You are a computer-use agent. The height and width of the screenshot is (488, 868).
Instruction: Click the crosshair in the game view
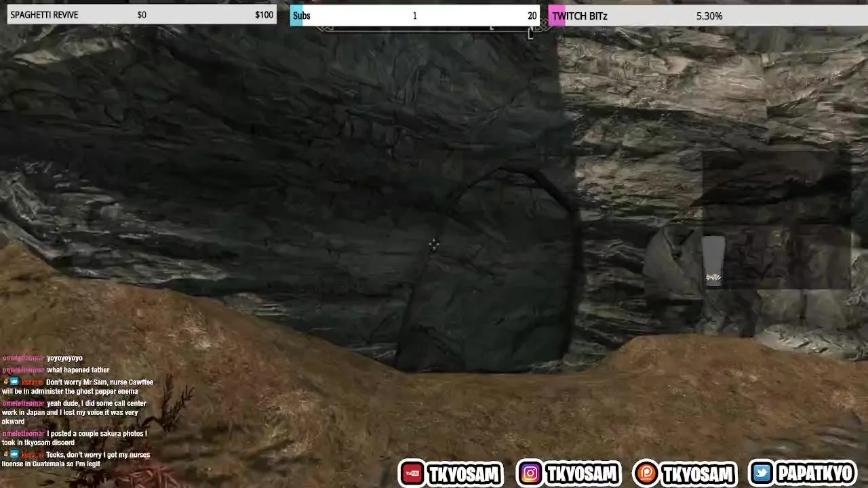point(434,244)
